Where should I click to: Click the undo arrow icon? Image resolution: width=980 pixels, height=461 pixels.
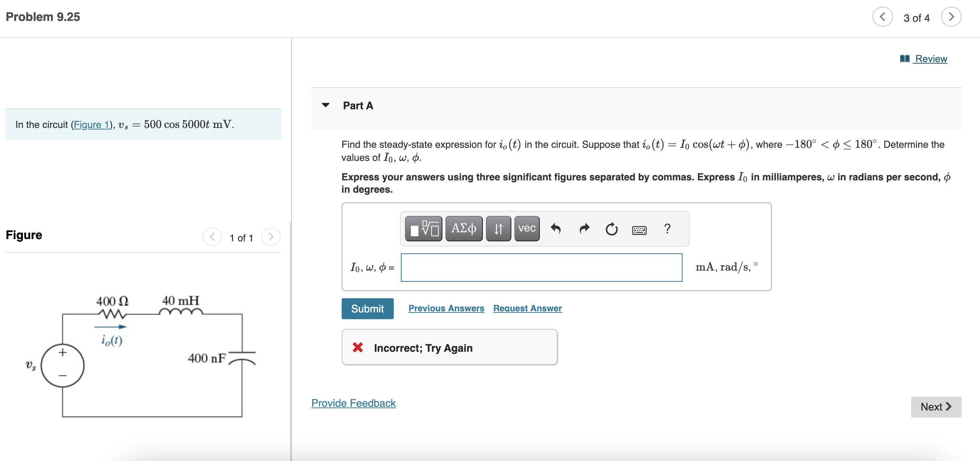click(x=556, y=229)
